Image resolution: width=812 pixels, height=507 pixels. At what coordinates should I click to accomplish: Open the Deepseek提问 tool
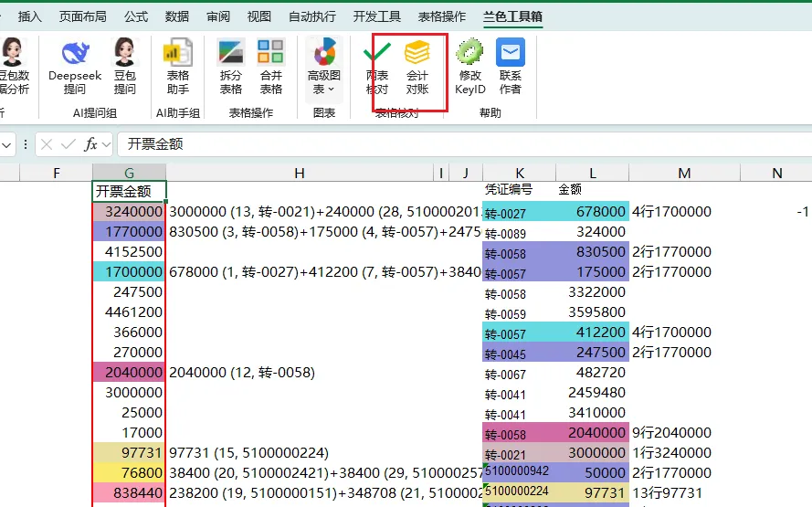[x=75, y=67]
